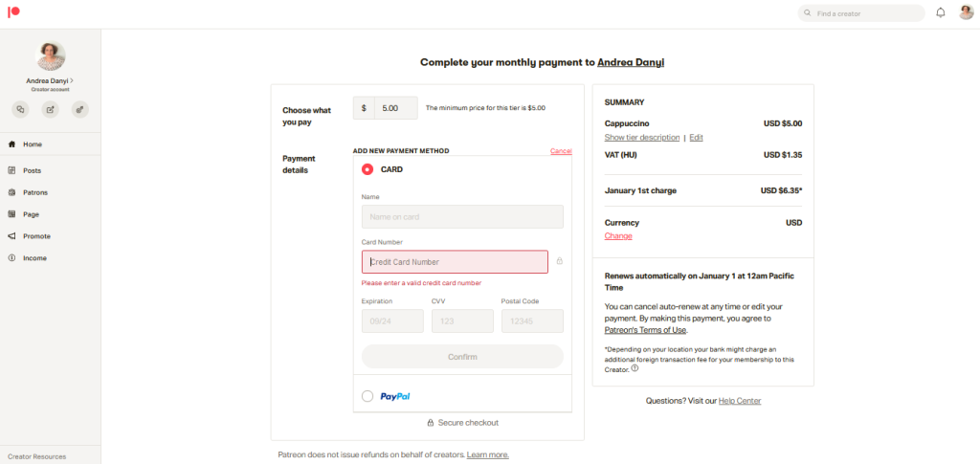Click the search magnifier icon
Image resolution: width=980 pixels, height=464 pixels.
pyautogui.click(x=808, y=13)
